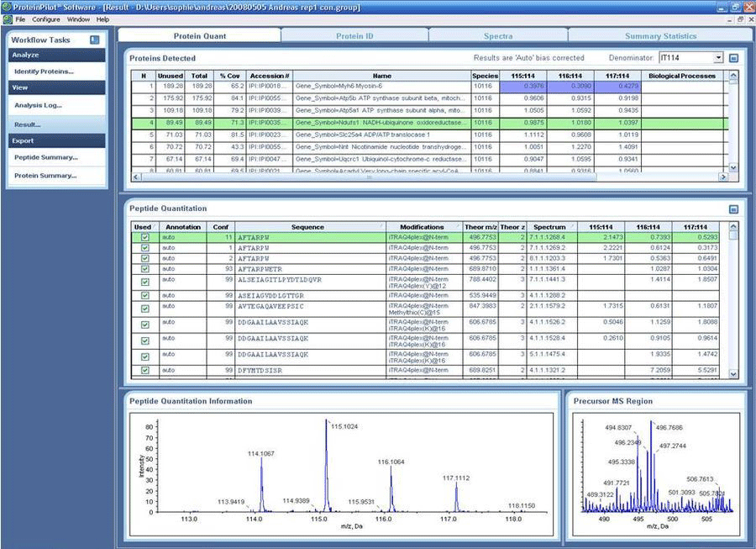This screenshot has height=549, width=756.
Task: Click scroll-up arrow of Peptide Quantitation table
Action: 733,226
